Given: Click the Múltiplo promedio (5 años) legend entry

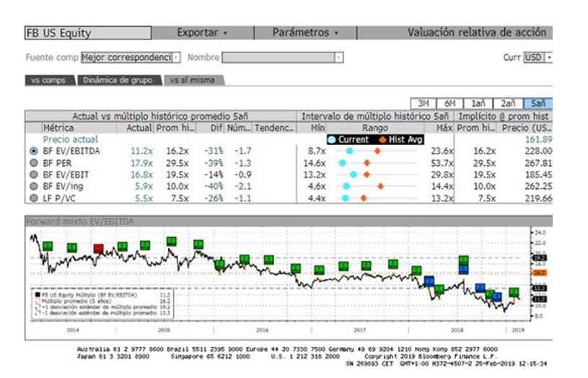Looking at the screenshot, I should point(76,301).
